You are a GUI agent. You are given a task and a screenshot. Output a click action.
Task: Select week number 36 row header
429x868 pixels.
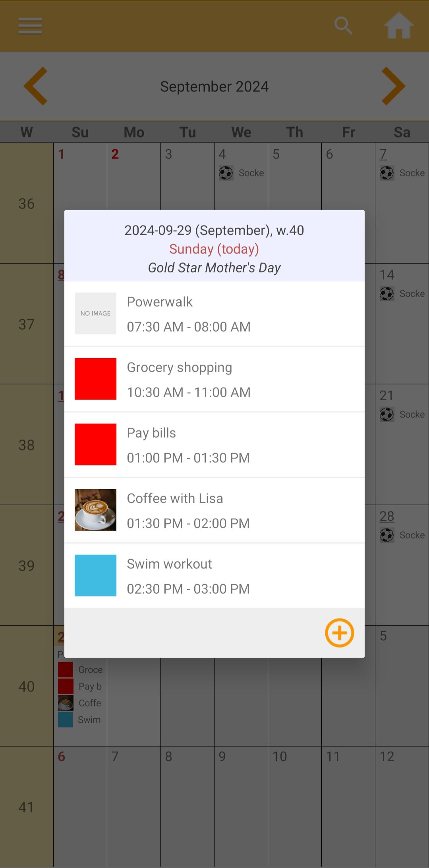(x=26, y=203)
